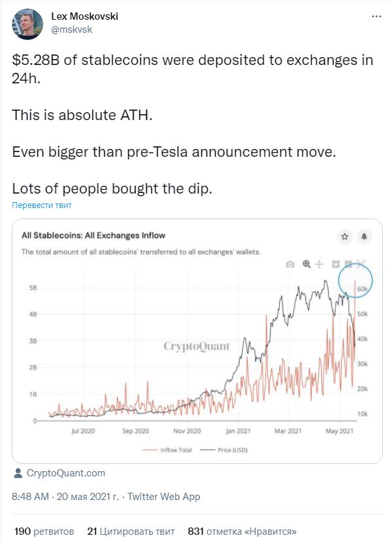392x542 pixels.
Task: Select the pan crosshair tool on chart
Action: point(319,264)
